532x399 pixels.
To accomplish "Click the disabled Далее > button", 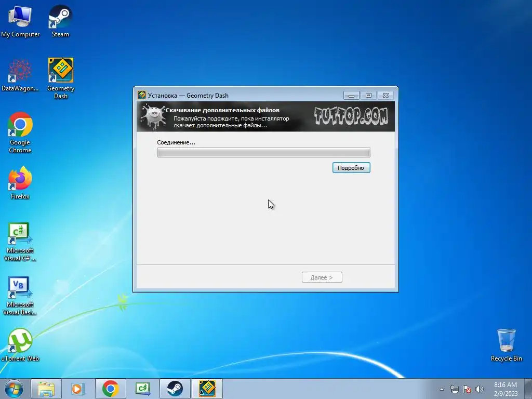I will coord(322,277).
